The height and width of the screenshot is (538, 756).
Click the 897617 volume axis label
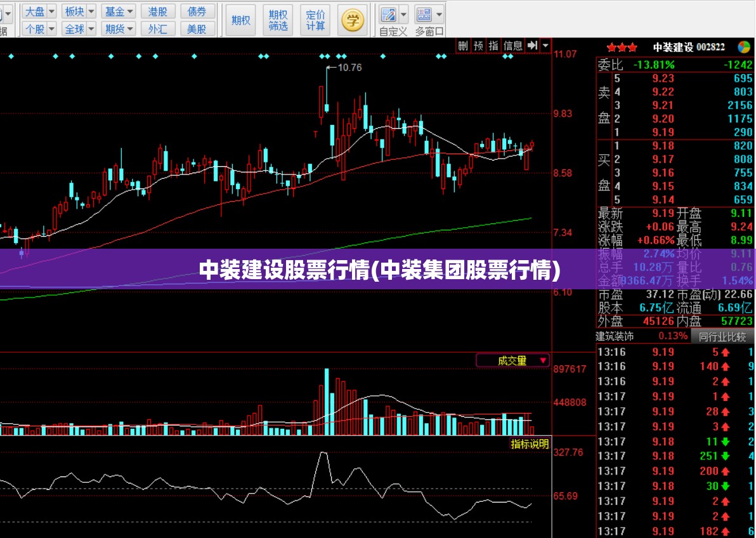click(x=570, y=369)
